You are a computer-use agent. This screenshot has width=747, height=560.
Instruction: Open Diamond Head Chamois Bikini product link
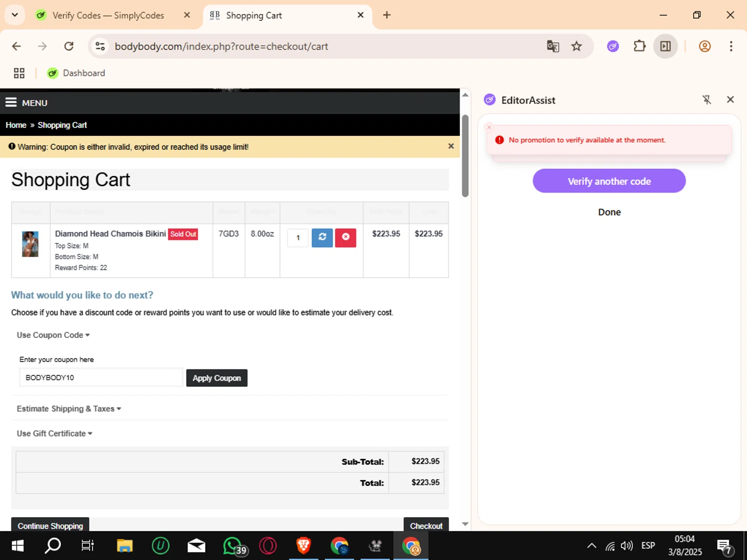tap(111, 233)
